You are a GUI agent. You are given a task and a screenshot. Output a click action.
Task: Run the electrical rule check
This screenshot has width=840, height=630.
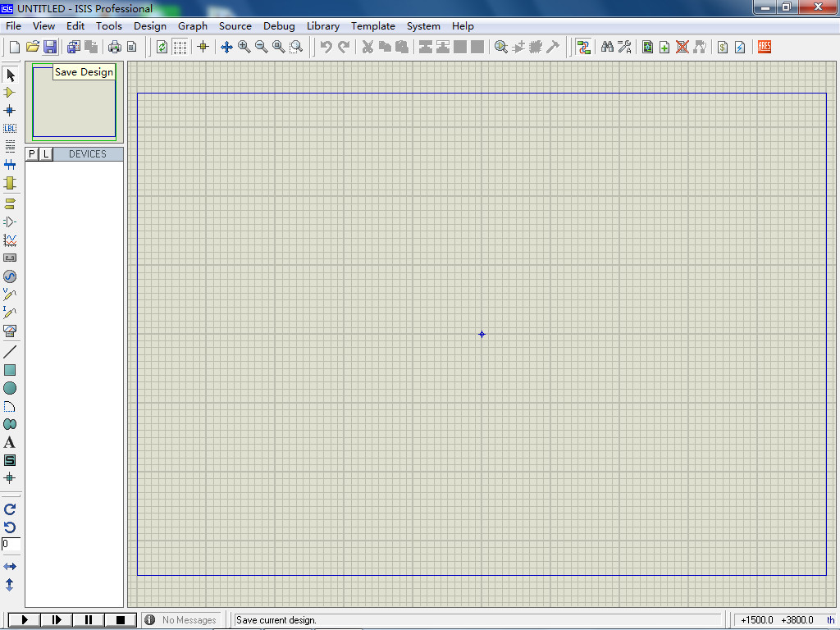(x=740, y=47)
